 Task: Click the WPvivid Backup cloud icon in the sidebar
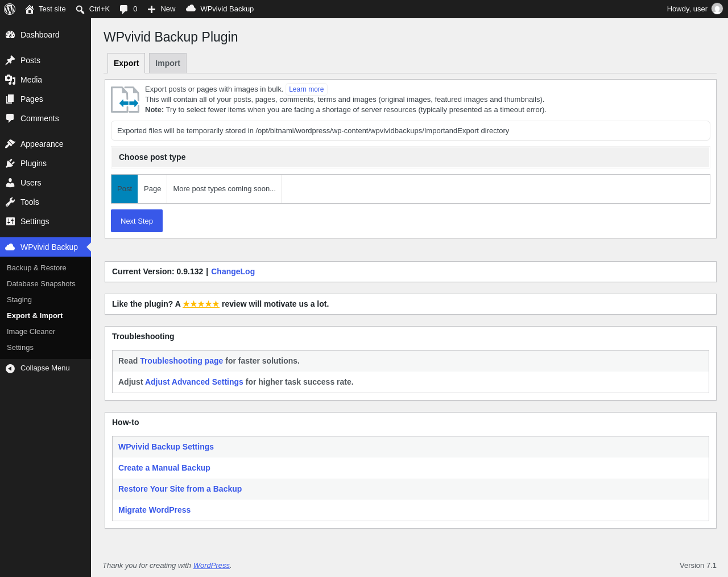(x=10, y=247)
